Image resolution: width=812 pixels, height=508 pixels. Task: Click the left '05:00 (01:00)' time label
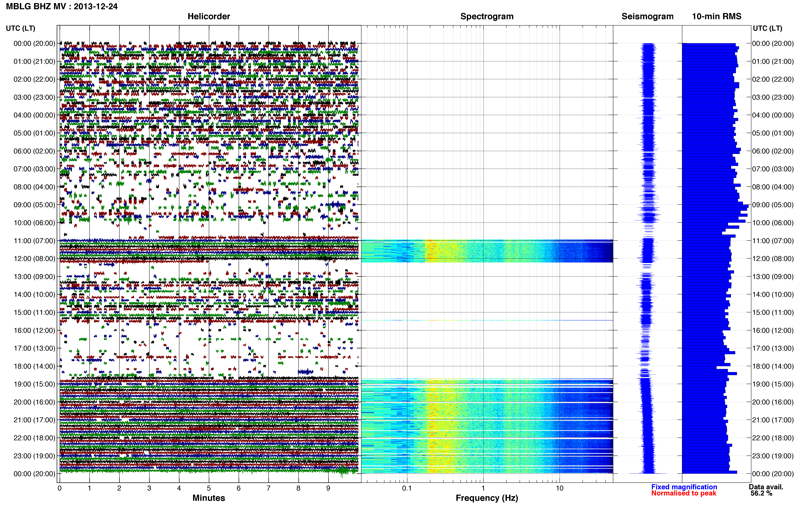point(34,133)
